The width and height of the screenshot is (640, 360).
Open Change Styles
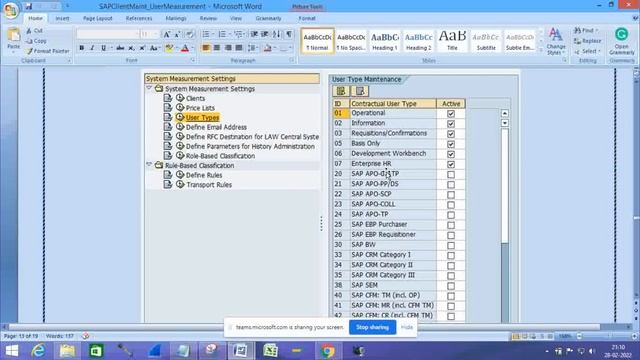[x=556, y=41]
